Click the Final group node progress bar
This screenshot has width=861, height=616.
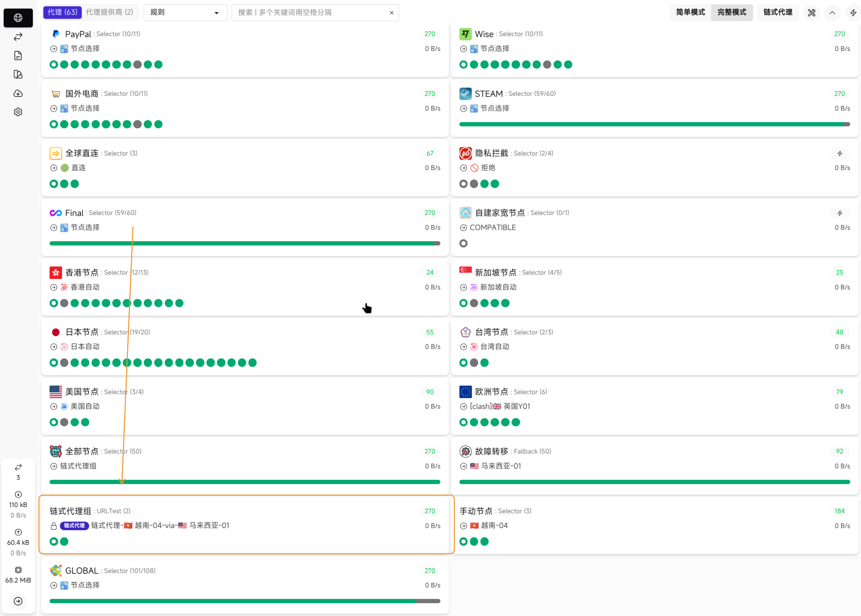pyautogui.click(x=245, y=243)
